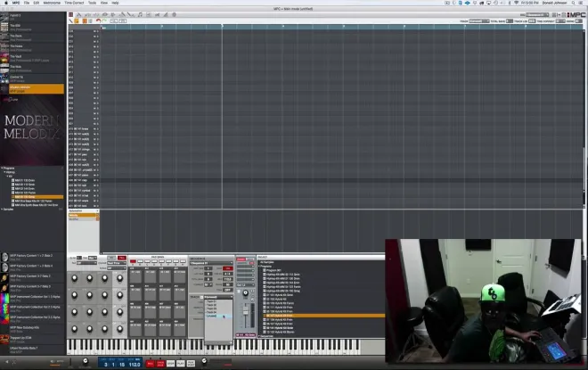
Task: Collapse the Programs node in the browser
Action: click(2, 169)
